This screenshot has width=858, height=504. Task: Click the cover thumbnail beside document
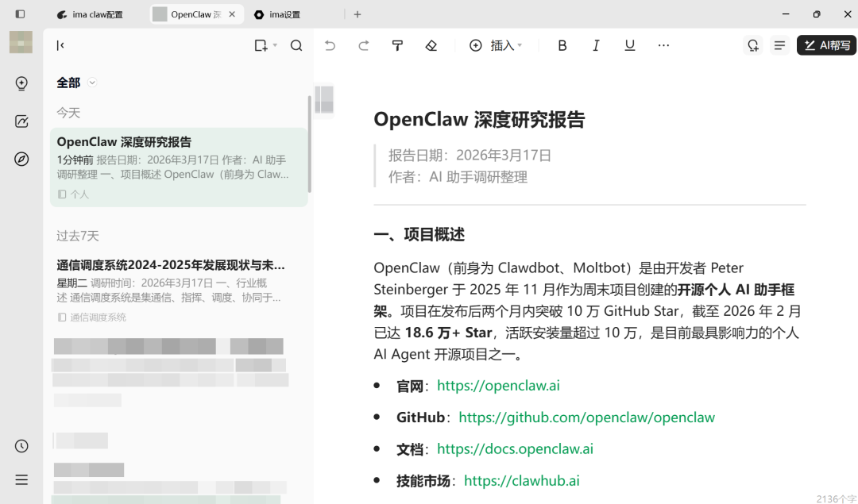(324, 100)
